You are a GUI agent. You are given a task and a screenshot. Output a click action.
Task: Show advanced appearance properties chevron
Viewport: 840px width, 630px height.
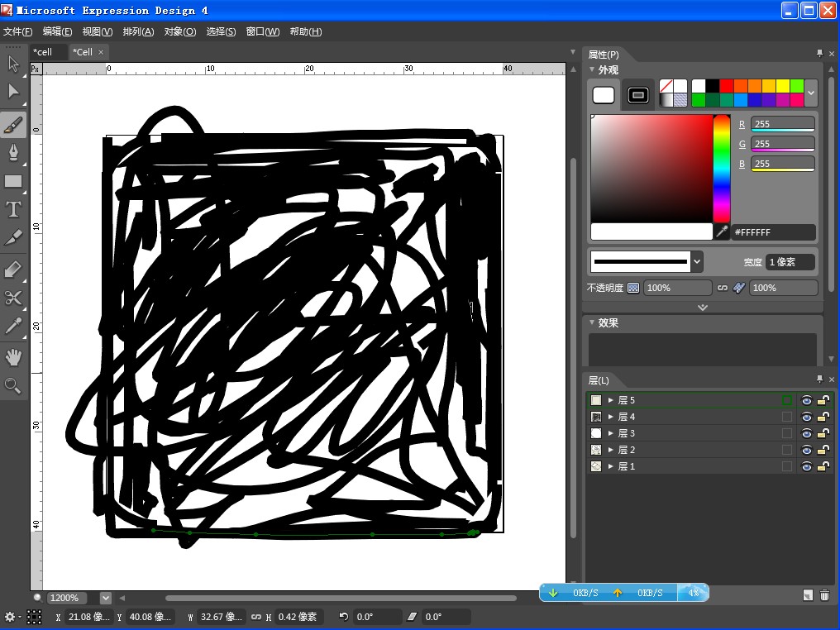(703, 308)
